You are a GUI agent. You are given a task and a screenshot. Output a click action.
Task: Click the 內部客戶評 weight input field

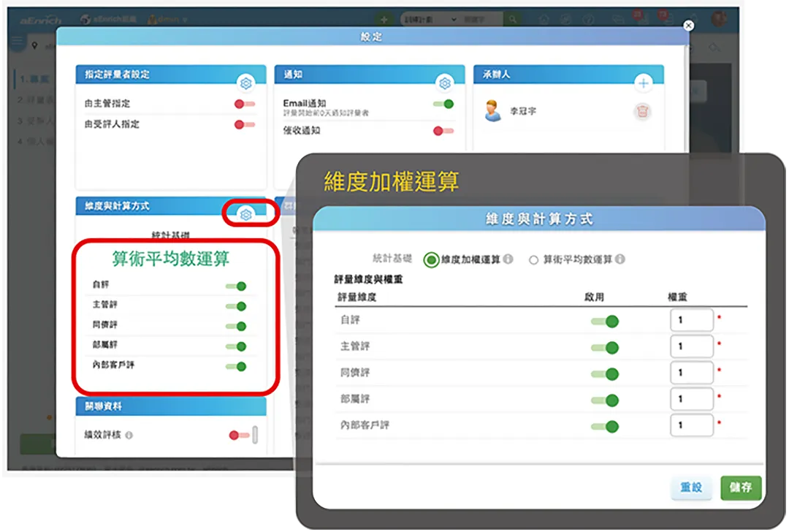pyautogui.click(x=690, y=425)
